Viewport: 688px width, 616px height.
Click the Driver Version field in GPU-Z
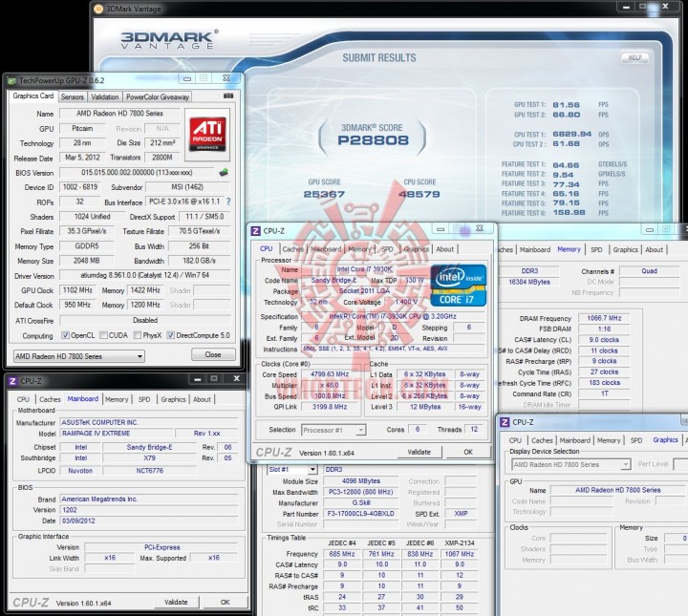click(145, 275)
